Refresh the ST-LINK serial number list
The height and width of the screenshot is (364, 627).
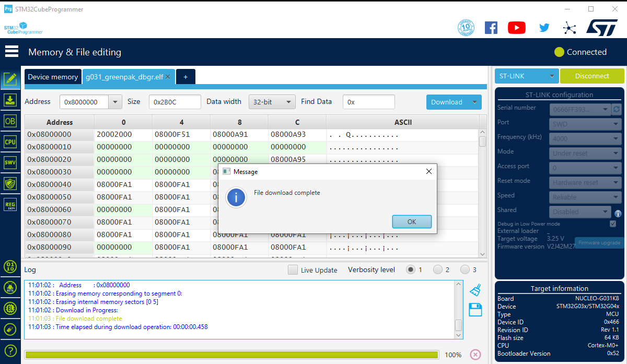click(617, 109)
